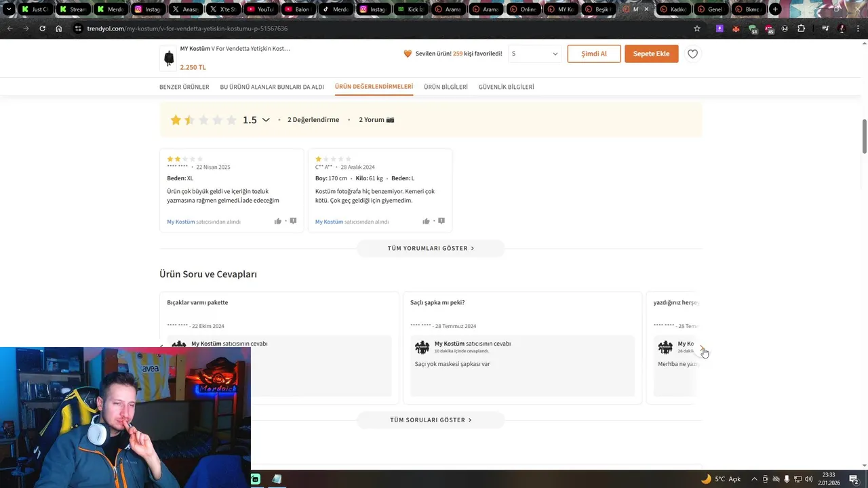Click the Şimdi Al button

(x=594, y=54)
